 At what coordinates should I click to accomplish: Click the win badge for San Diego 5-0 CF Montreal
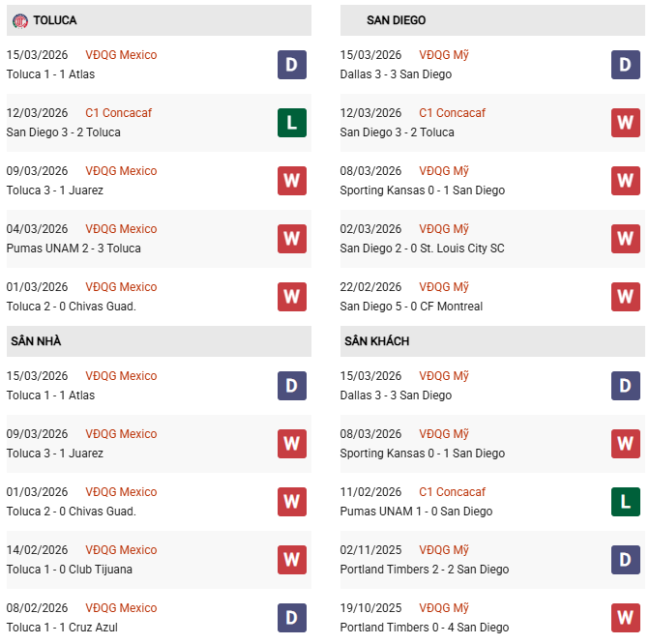pyautogui.click(x=626, y=297)
